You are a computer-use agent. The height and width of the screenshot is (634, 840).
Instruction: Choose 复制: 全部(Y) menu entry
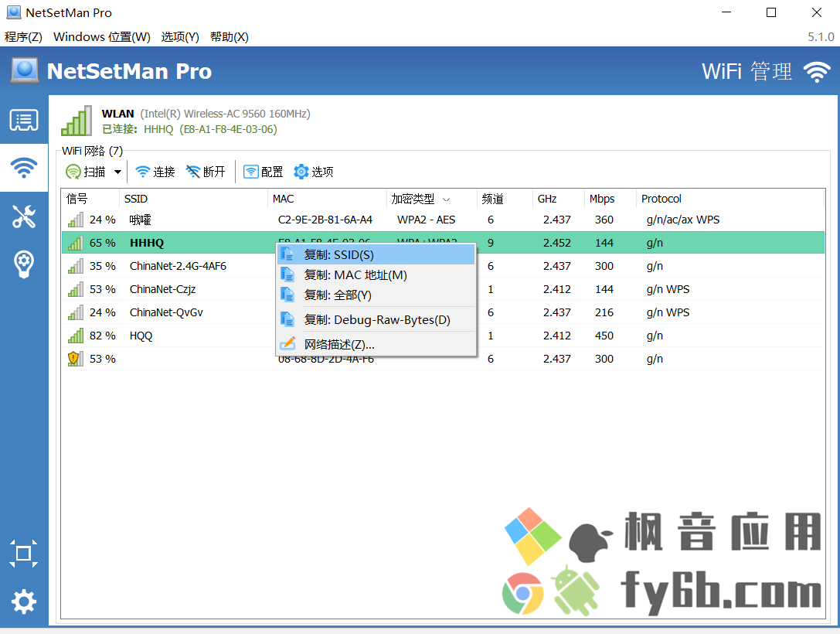click(x=376, y=295)
